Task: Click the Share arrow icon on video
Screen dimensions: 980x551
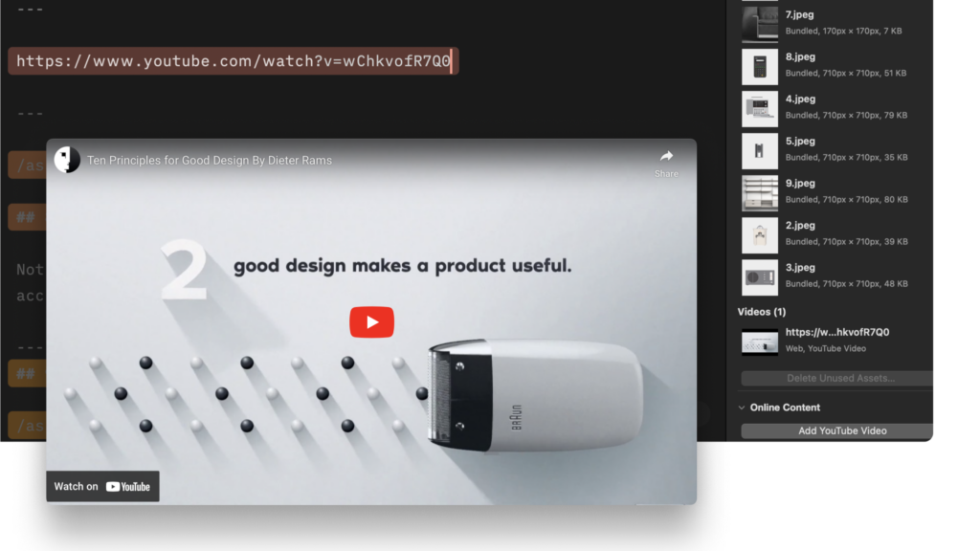Action: [x=666, y=156]
